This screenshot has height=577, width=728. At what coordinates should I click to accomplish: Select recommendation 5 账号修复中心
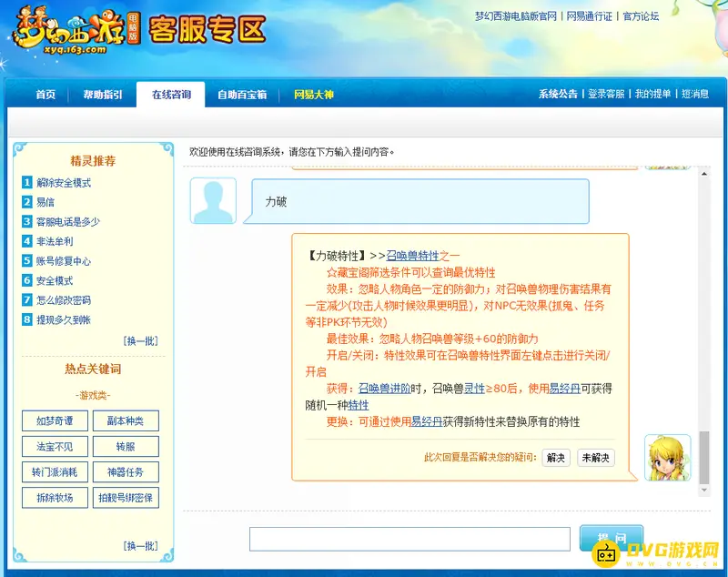point(64,261)
